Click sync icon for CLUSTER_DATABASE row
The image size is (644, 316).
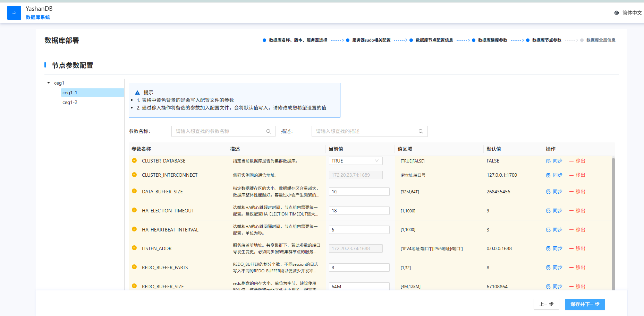(x=549, y=161)
